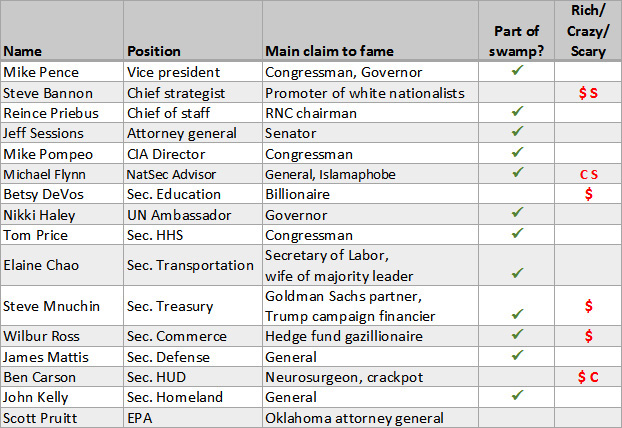Viewport: 622px width, 428px height.
Task: Click the red '$ C' symbols for Ben Carson
Action: [588, 377]
